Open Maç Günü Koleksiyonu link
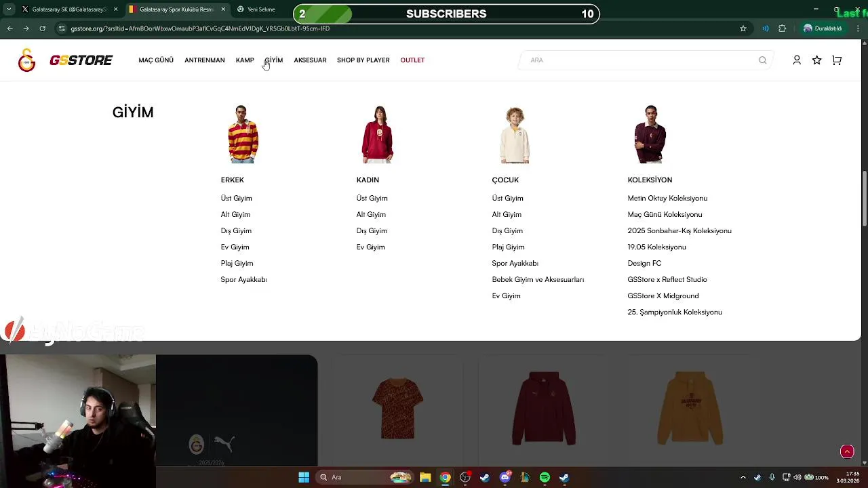Image resolution: width=868 pixels, height=488 pixels. [x=665, y=214]
